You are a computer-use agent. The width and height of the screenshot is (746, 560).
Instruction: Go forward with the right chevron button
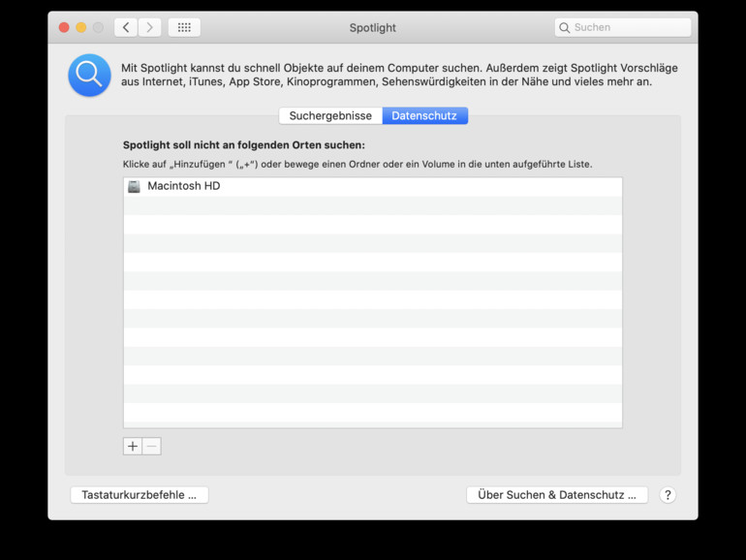point(149,27)
